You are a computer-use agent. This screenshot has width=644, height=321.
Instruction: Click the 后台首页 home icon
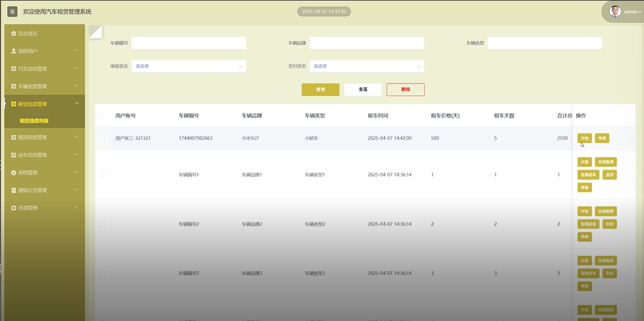pos(14,34)
